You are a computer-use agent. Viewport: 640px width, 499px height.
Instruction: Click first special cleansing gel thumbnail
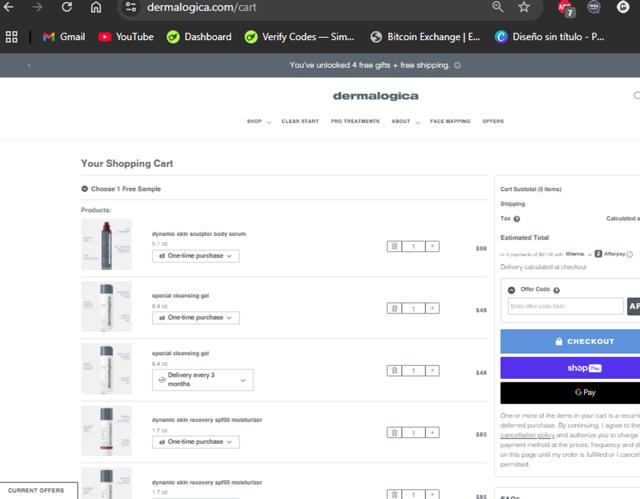[107, 306]
